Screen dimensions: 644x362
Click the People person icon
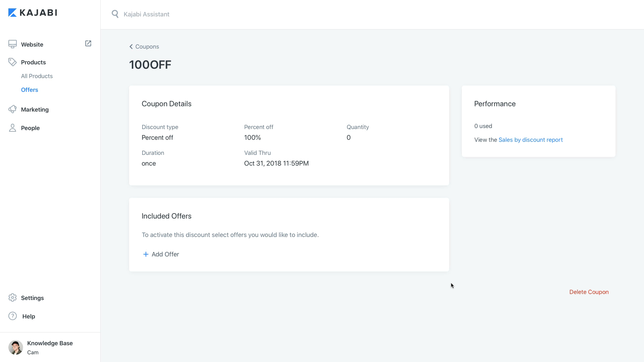(x=12, y=128)
